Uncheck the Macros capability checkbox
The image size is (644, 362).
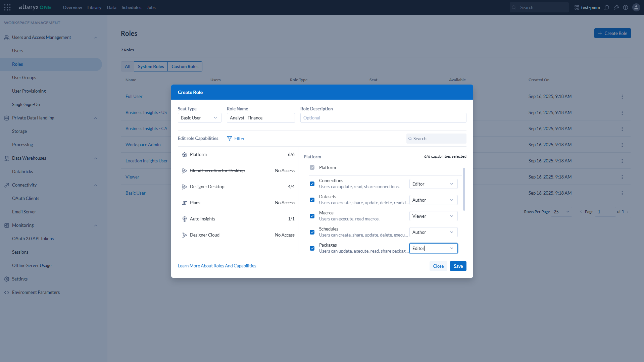point(312,216)
